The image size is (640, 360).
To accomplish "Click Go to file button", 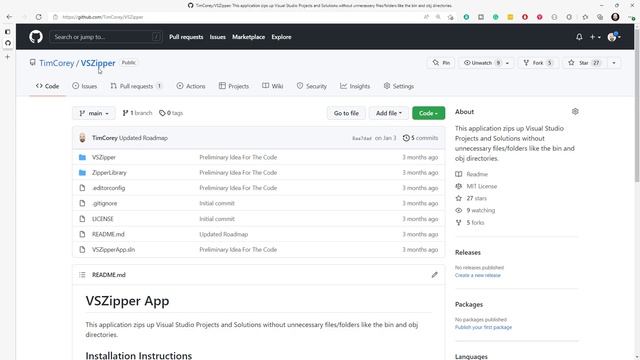I will [x=346, y=113].
